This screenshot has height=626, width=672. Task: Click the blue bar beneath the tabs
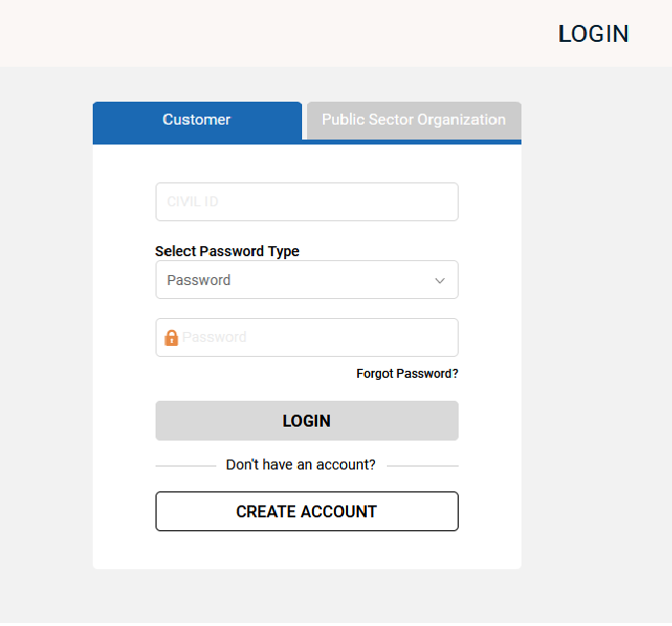click(x=307, y=142)
